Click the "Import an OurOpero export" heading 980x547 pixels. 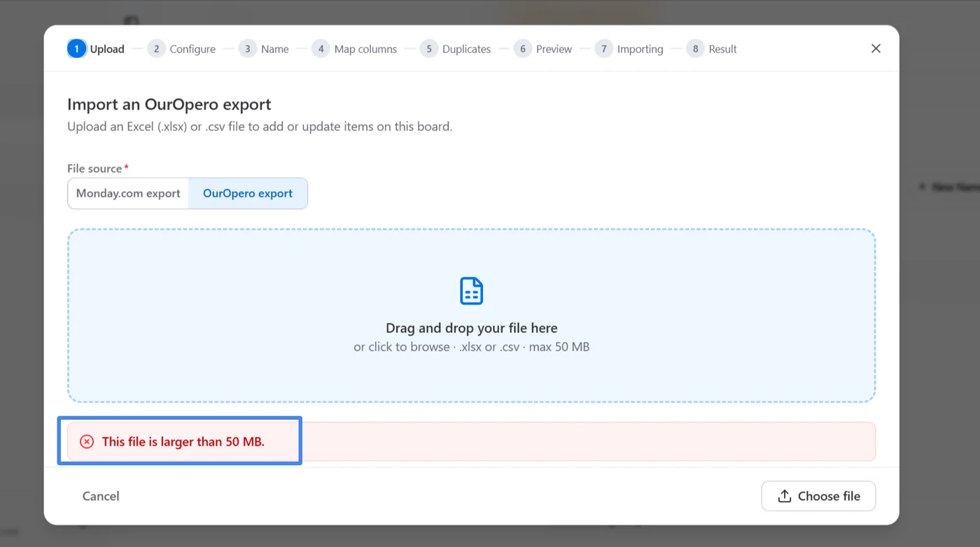pos(169,105)
